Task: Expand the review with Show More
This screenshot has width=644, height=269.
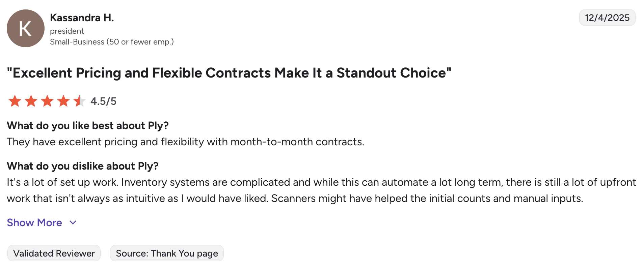Action: tap(35, 222)
